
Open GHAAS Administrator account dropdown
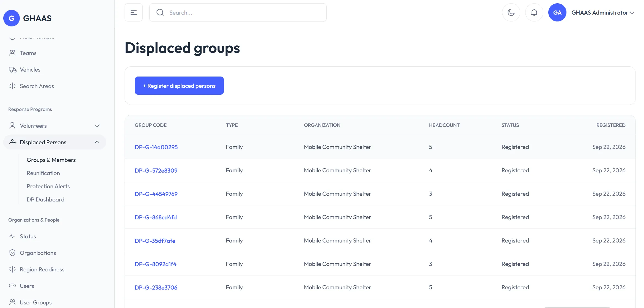coord(603,13)
